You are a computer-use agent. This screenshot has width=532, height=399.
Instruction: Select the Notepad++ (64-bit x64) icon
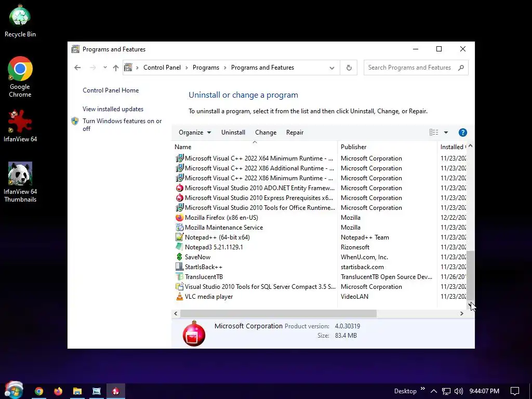pos(179,237)
